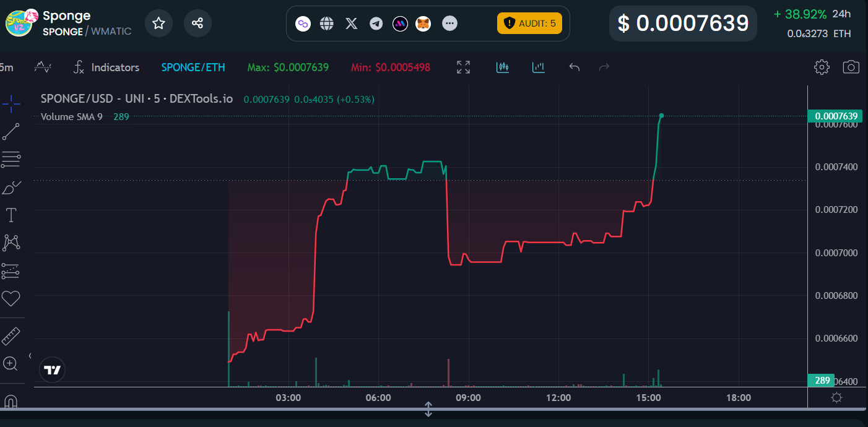This screenshot has height=427, width=868.
Task: Use the chart panel resize handle arrow
Action: pos(428,409)
